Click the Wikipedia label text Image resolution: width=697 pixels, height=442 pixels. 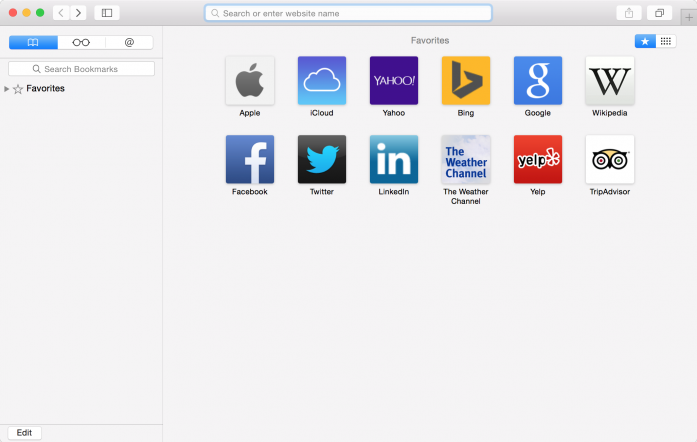pos(610,113)
